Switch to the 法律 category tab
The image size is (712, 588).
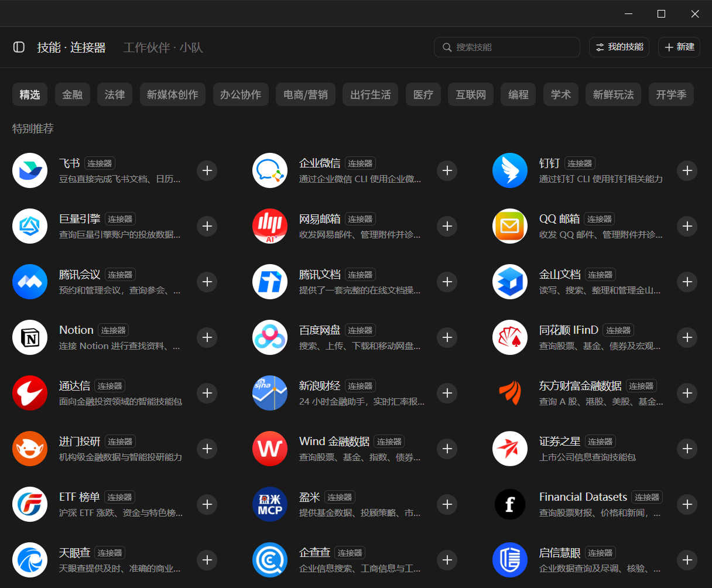click(x=115, y=94)
